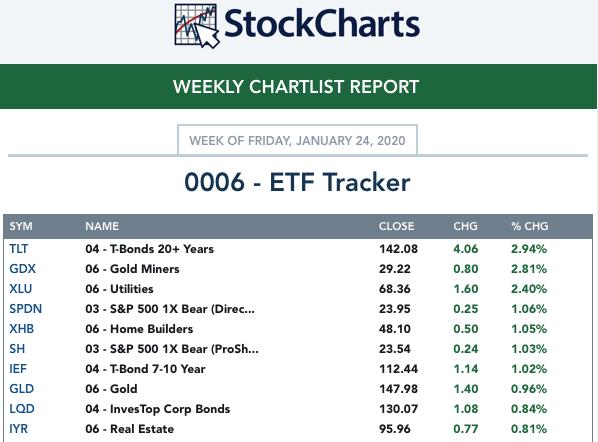Click the XHB symbol link
The image size is (598, 442).
click(21, 329)
